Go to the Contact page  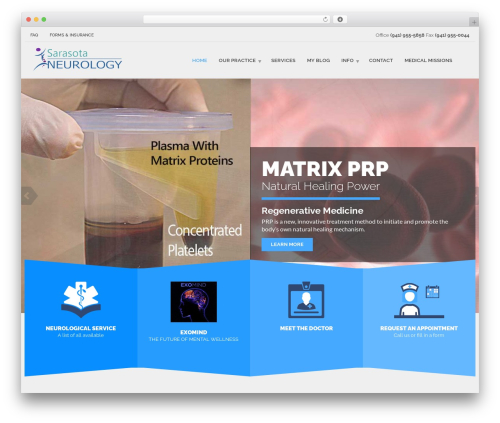[x=381, y=60]
